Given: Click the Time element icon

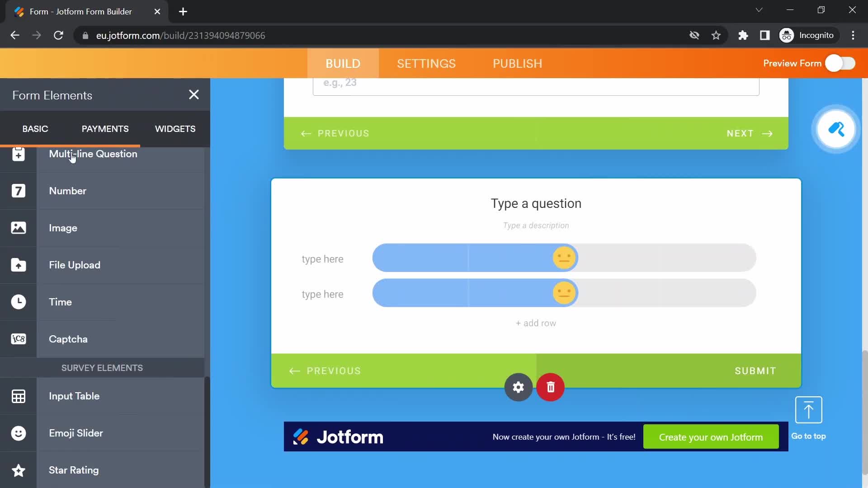Looking at the screenshot, I should pyautogui.click(x=18, y=301).
